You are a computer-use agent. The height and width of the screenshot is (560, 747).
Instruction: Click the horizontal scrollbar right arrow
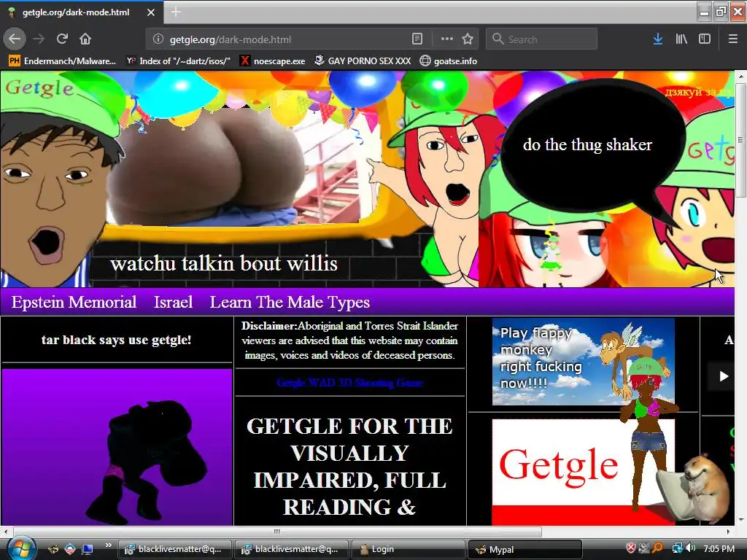729,532
